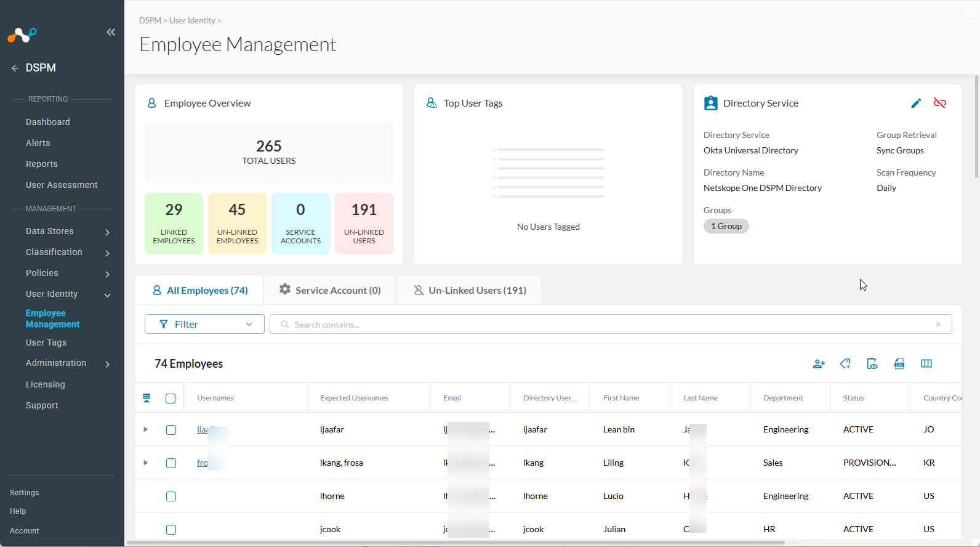Image resolution: width=980 pixels, height=547 pixels.
Task: Unlink directory service via broken-link icon
Action: coord(940,103)
